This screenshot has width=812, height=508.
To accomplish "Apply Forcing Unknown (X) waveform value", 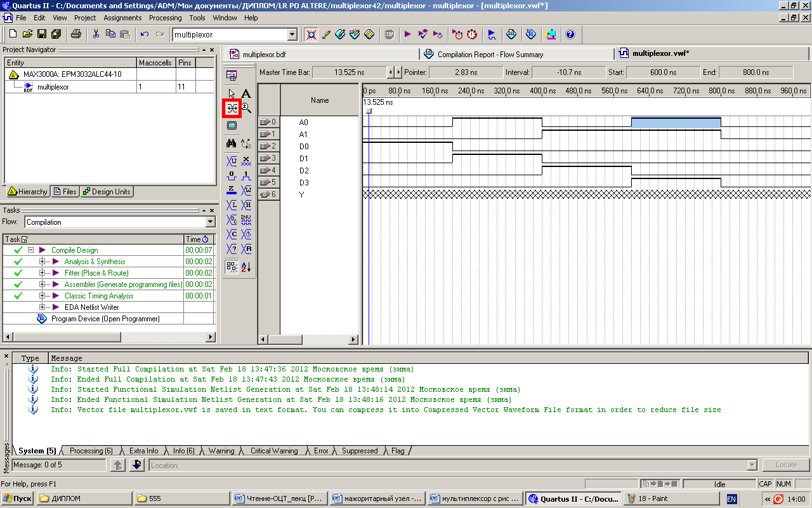I will pyautogui.click(x=246, y=161).
